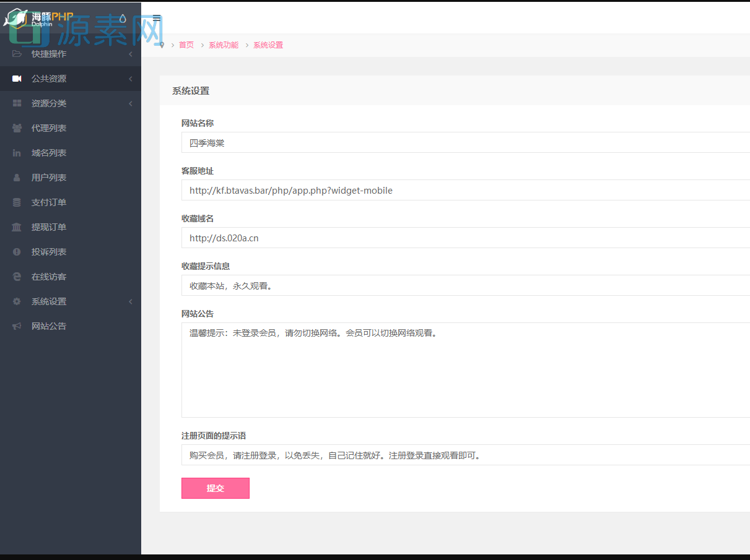Screen dimensions: 750x560
Task: Open 代理列表 via its users icon
Action: 17,128
